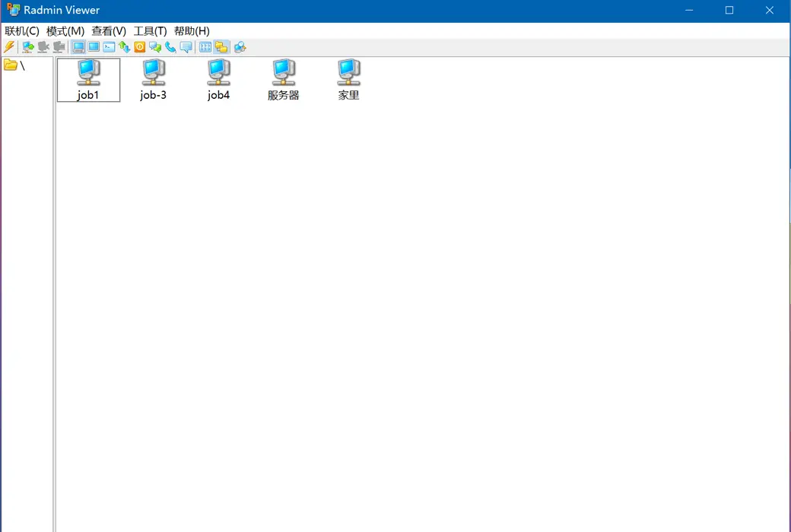Viewport: 791px width, 532px height.
Task: Select the job-3 computer icon
Action: (154, 73)
